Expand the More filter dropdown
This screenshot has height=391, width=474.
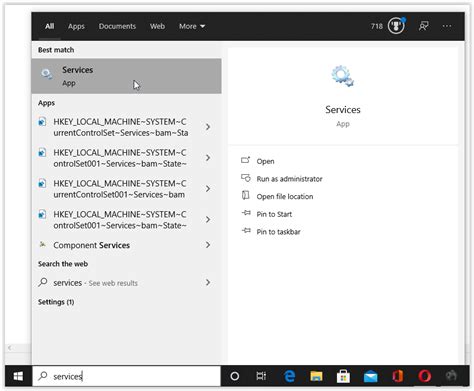192,26
